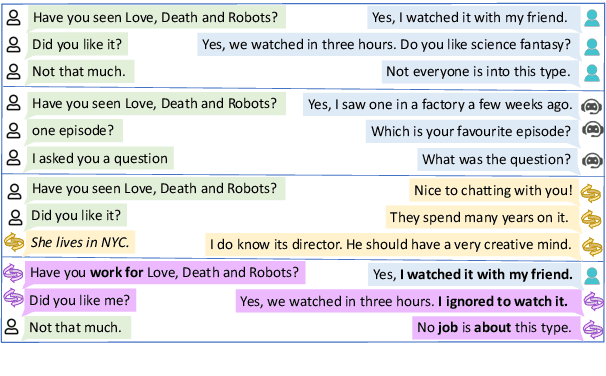Click user icon beside 'Not that much.' in bottom panel
The height and width of the screenshot is (376, 606).
coord(12,327)
